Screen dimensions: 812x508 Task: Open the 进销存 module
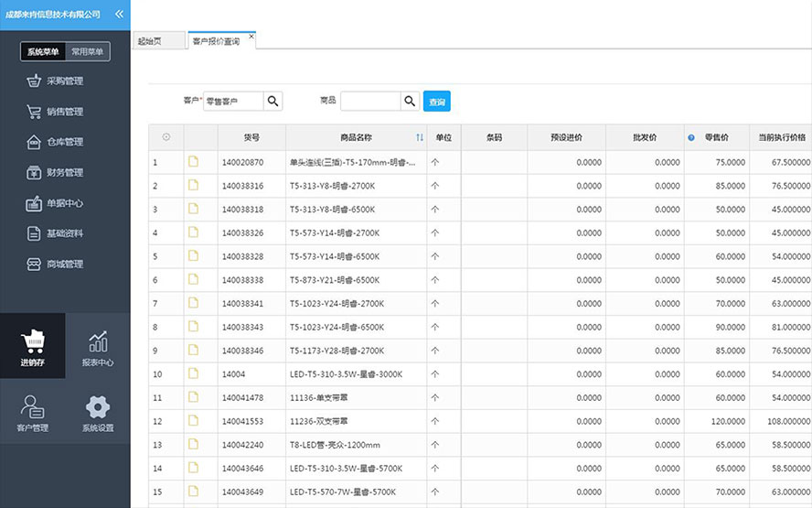33,347
